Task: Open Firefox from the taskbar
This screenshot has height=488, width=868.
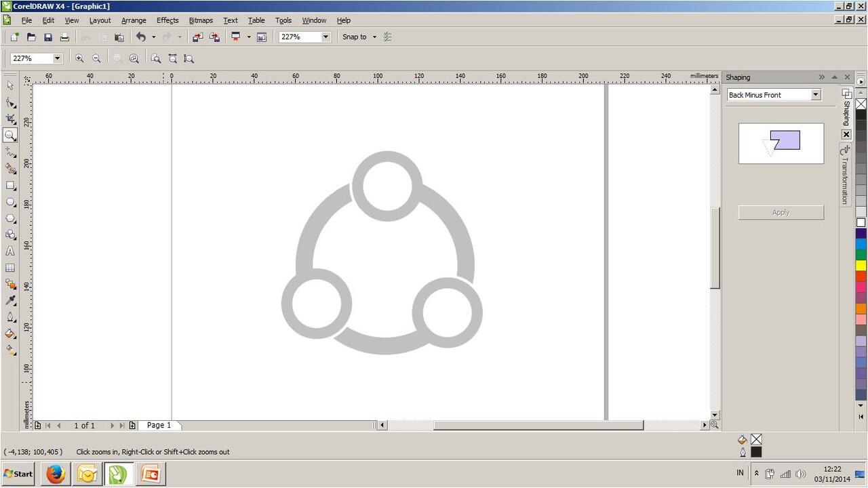Action: click(56, 474)
